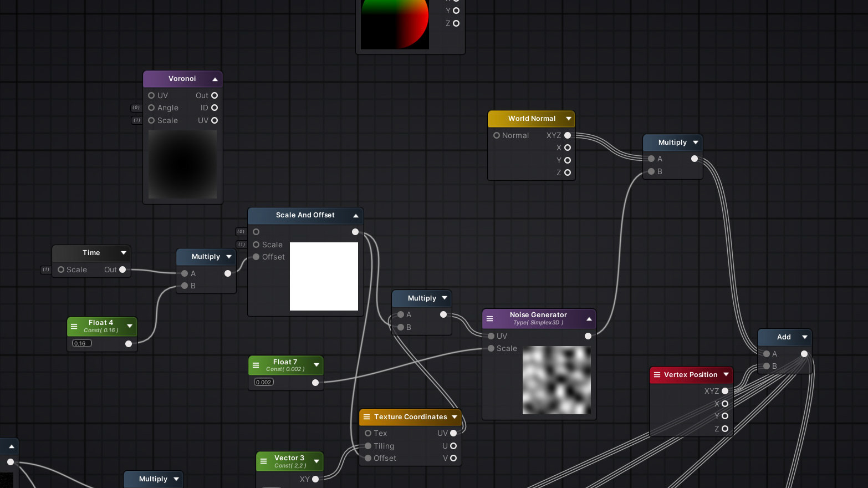Click the Vector 3 XY output port

click(x=315, y=479)
